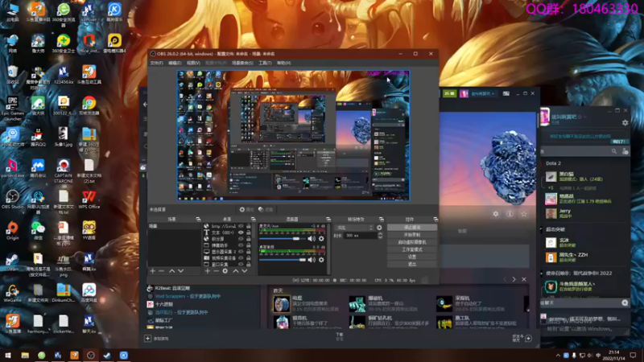
Task: Click 设置 button in OBS controls
Action: [412, 257]
